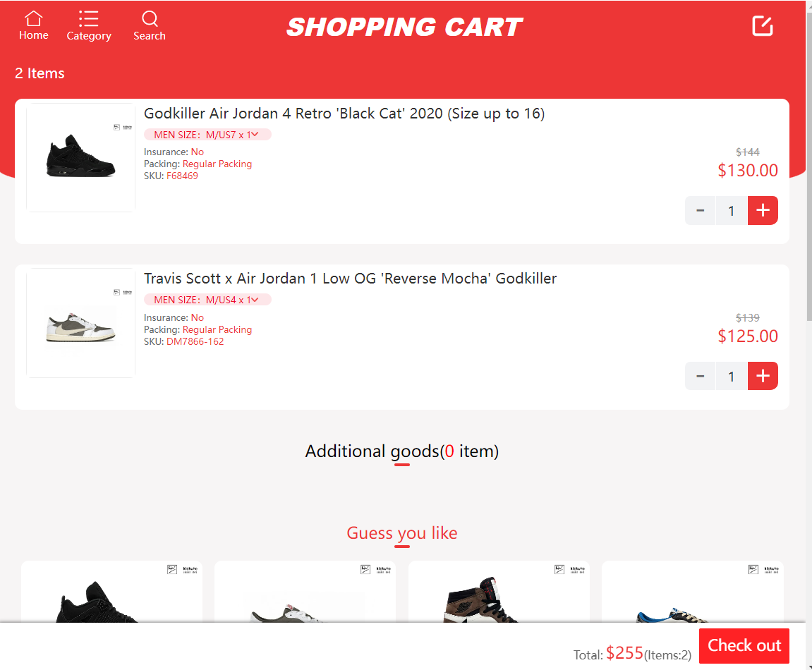Decrease Black Cat Jordan 4 quantity
812x670 pixels.
tap(701, 210)
